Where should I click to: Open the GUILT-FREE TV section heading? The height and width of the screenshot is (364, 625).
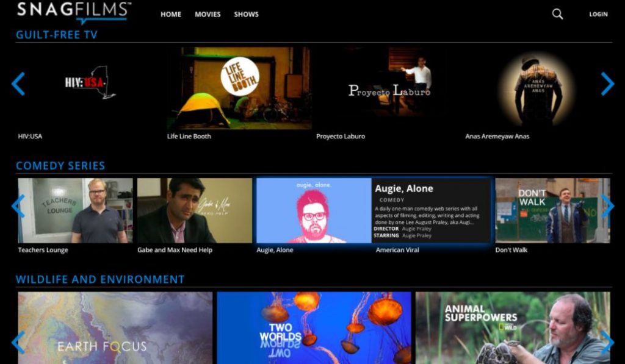tap(57, 35)
